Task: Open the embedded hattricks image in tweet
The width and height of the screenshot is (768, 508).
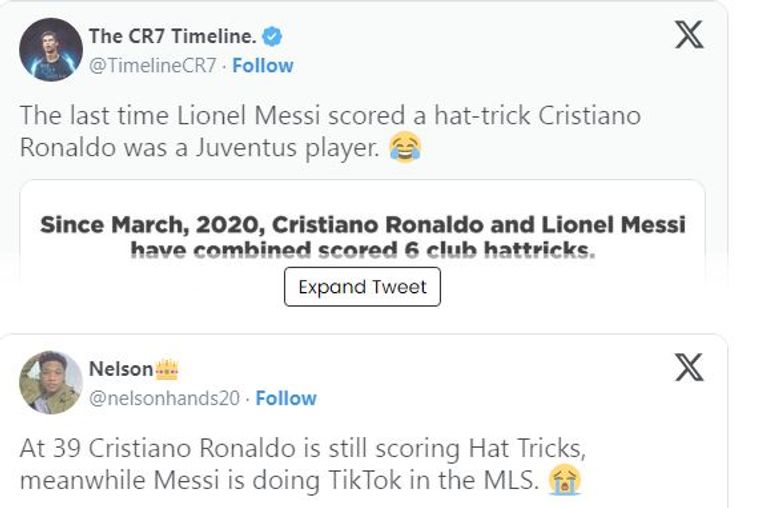Action: click(x=362, y=234)
